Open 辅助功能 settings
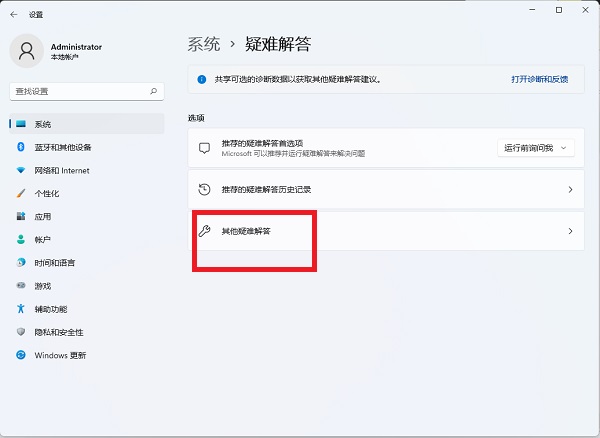Screen dimensions: 600x438 click(50, 309)
